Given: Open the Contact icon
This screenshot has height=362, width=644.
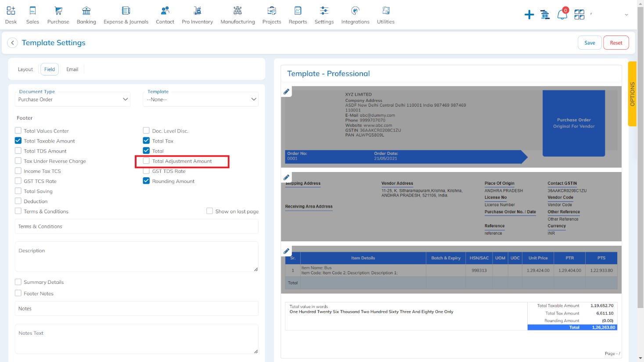Looking at the screenshot, I should click(165, 11).
